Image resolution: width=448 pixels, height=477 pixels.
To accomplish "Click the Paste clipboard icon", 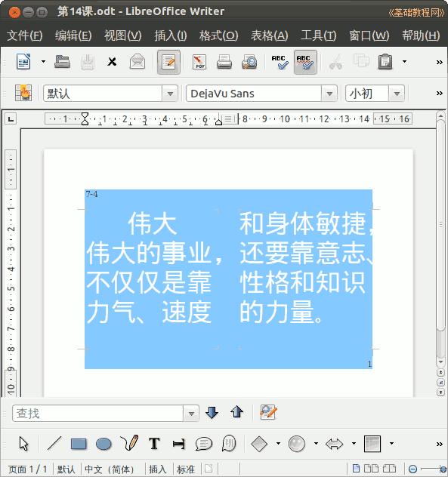I will (x=385, y=62).
